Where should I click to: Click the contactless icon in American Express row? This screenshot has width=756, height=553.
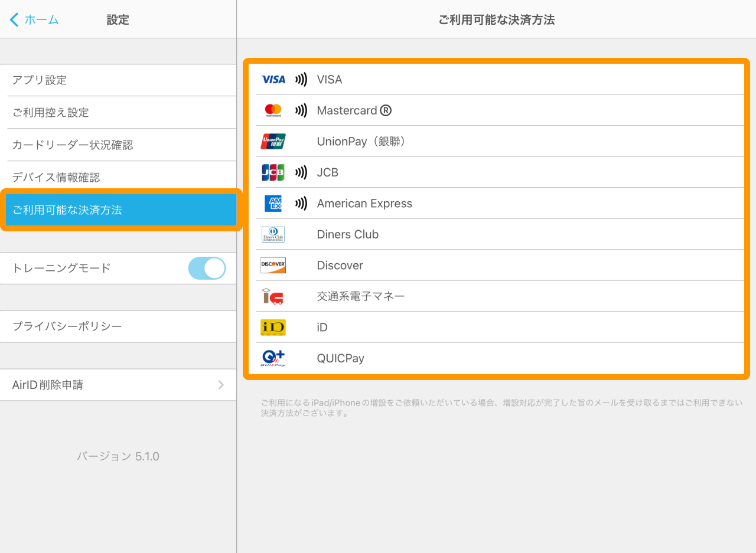301,204
